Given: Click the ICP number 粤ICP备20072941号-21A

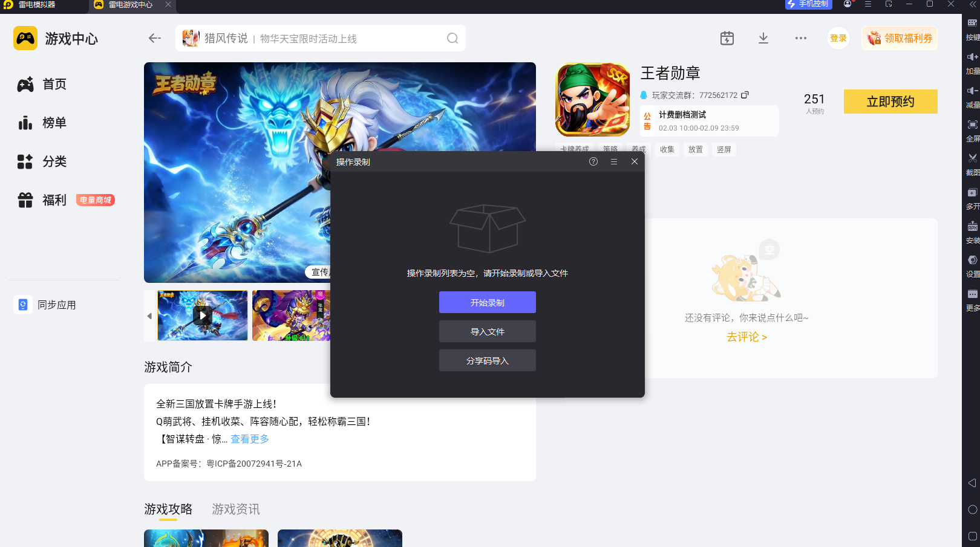Looking at the screenshot, I should coord(254,464).
